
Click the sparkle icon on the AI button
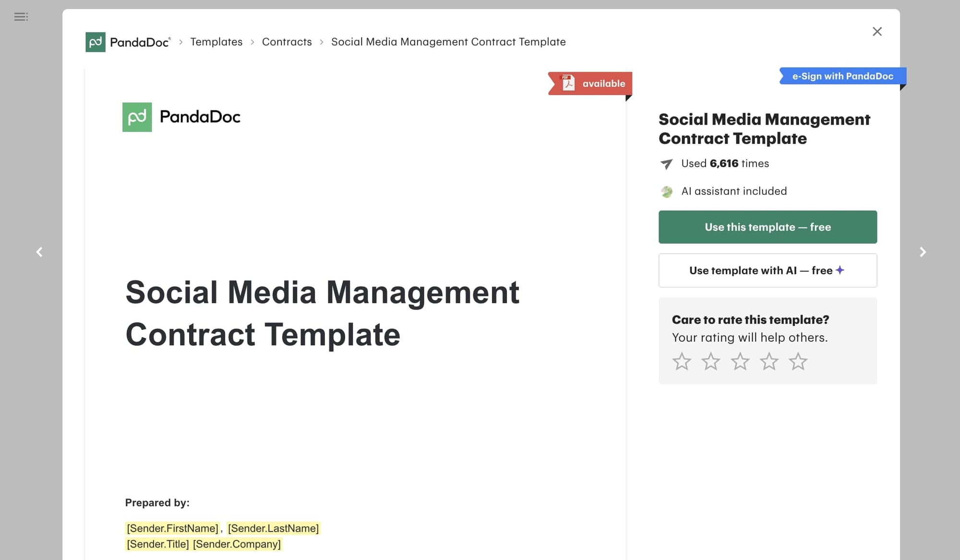coord(839,270)
